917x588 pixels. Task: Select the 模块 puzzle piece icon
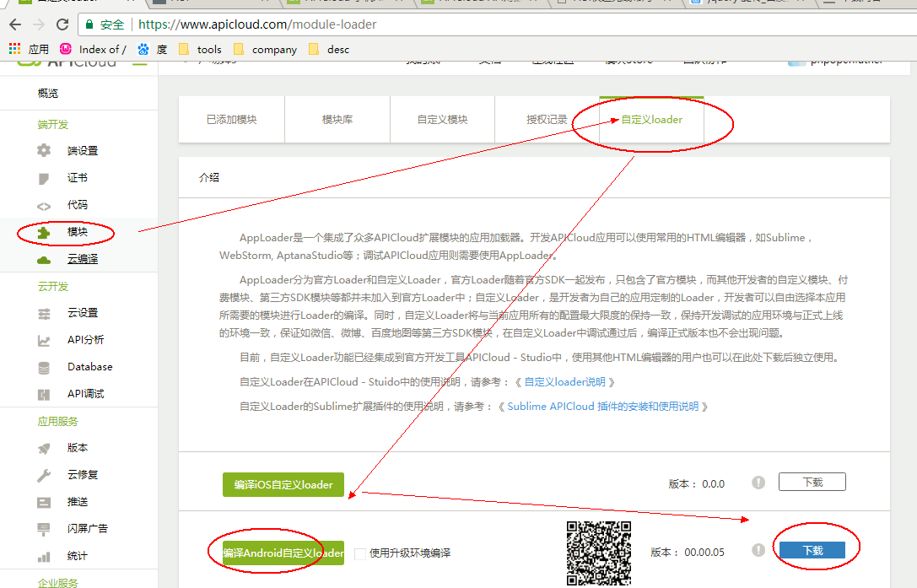click(x=44, y=232)
